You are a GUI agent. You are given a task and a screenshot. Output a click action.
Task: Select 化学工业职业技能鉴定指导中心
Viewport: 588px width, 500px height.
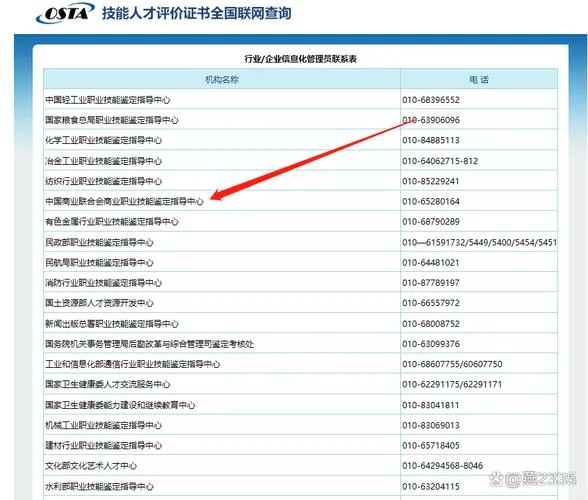104,141
